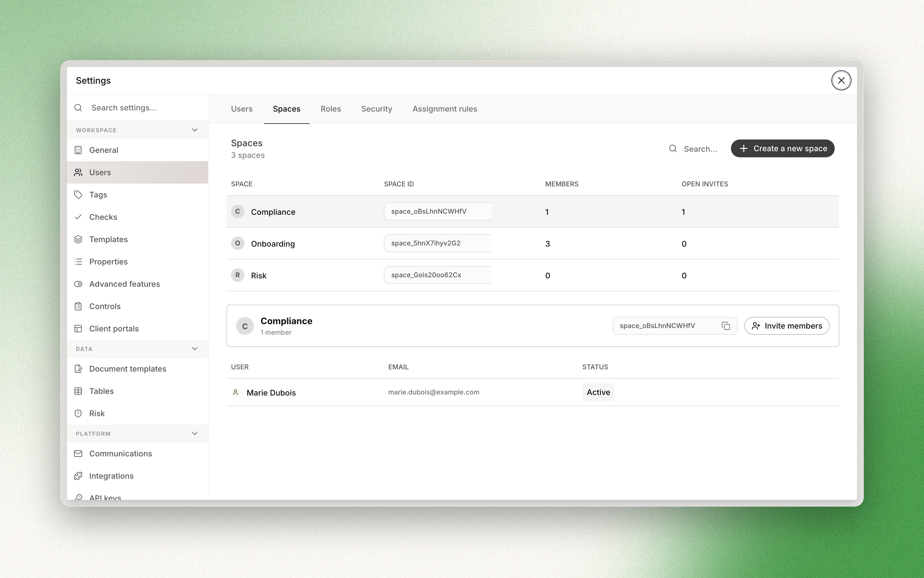Viewport: 924px width, 578px height.
Task: Switch to the Assignment rules tab
Action: [445, 109]
